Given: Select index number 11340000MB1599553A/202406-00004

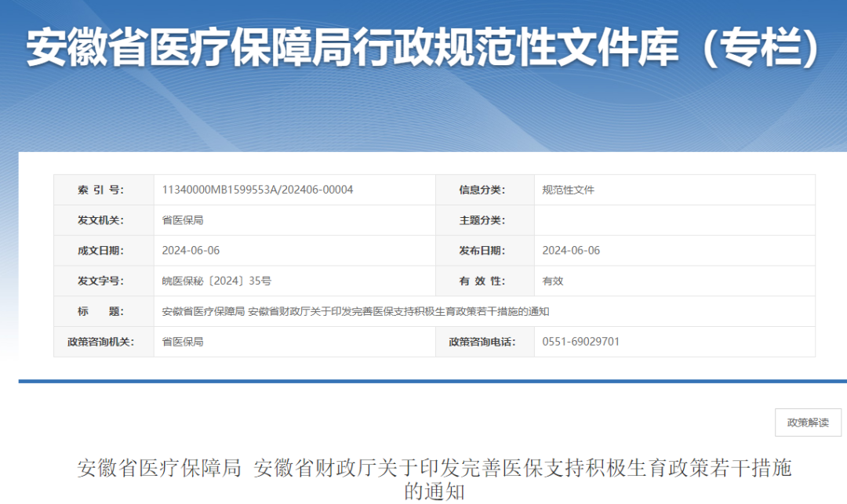Looking at the screenshot, I should (x=257, y=190).
